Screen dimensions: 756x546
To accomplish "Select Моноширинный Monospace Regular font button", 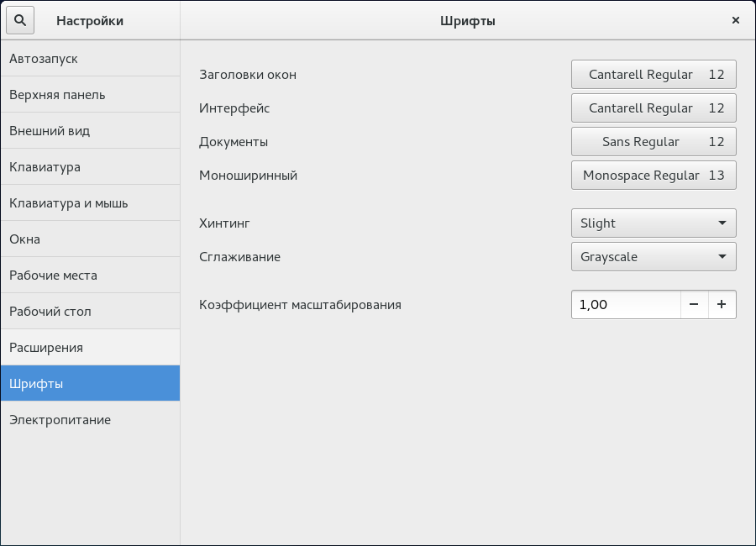I will click(654, 176).
